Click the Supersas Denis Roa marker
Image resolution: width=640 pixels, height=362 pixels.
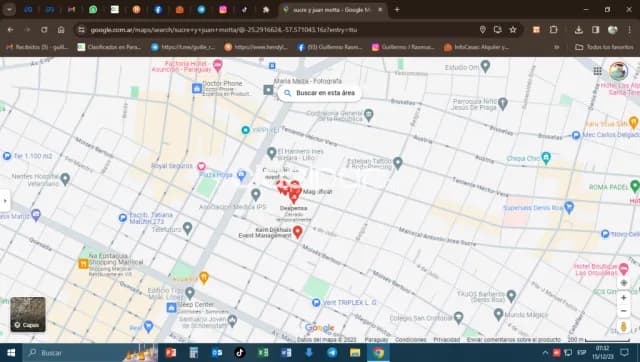[x=569, y=207]
